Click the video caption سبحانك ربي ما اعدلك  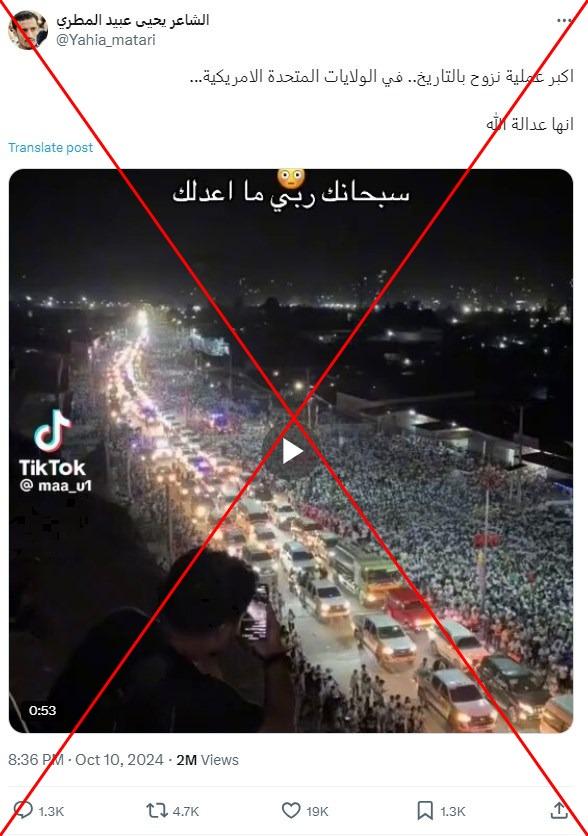point(291,193)
